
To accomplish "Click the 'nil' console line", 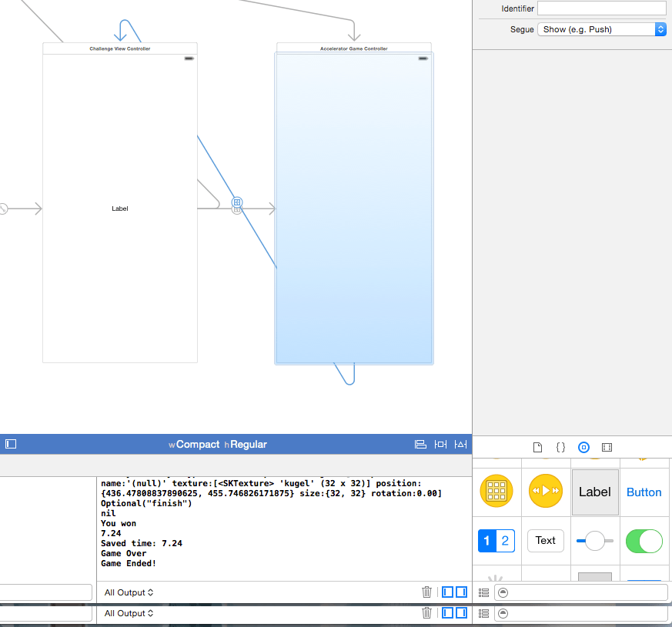I will 109,513.
